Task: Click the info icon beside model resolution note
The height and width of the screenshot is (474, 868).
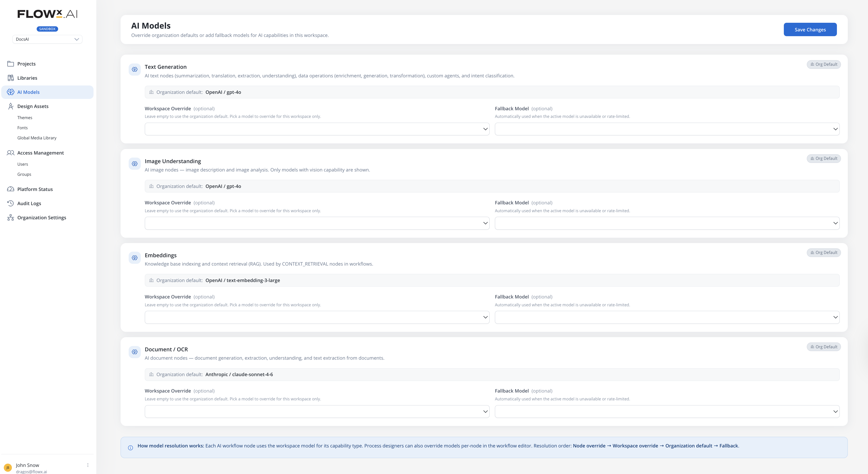Action: [131, 448]
